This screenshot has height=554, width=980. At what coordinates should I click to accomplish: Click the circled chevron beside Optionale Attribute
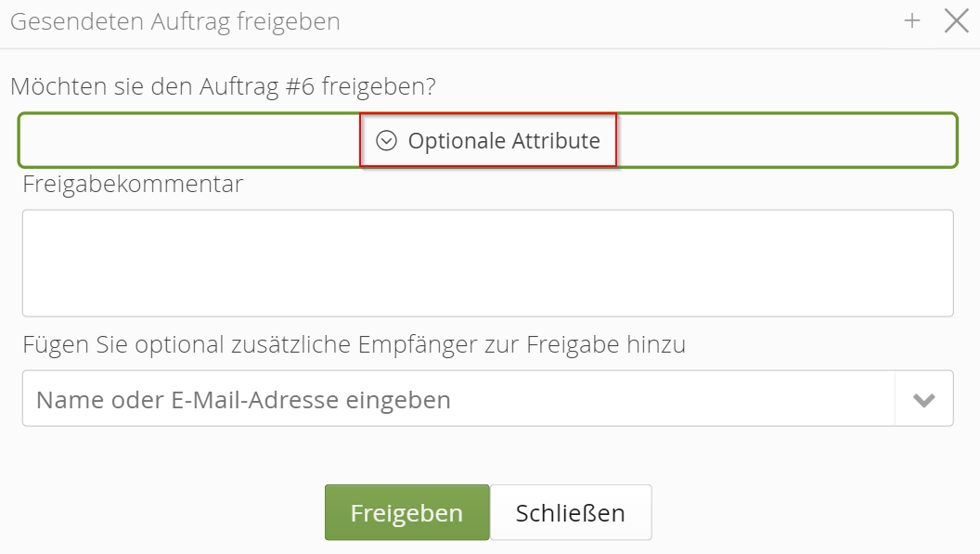click(388, 140)
